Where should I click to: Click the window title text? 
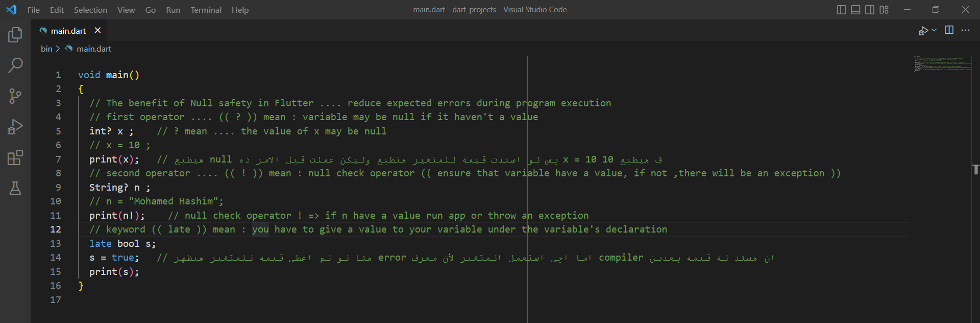coord(490,10)
